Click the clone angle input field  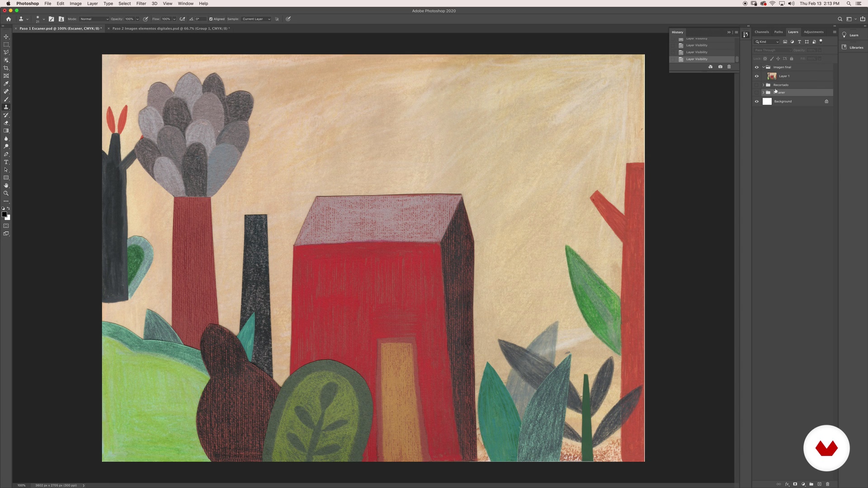[200, 19]
